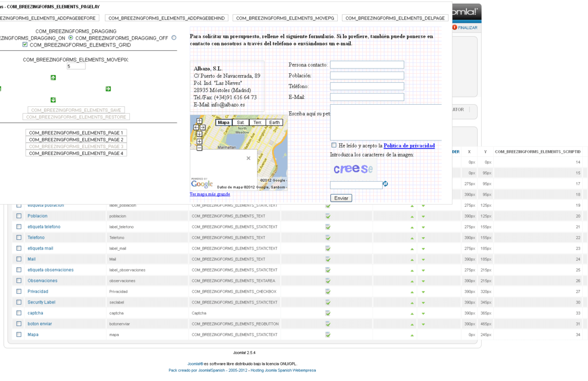588x381 pixels.
Task: Toggle published status of Poblacion row
Action: pyautogui.click(x=328, y=216)
